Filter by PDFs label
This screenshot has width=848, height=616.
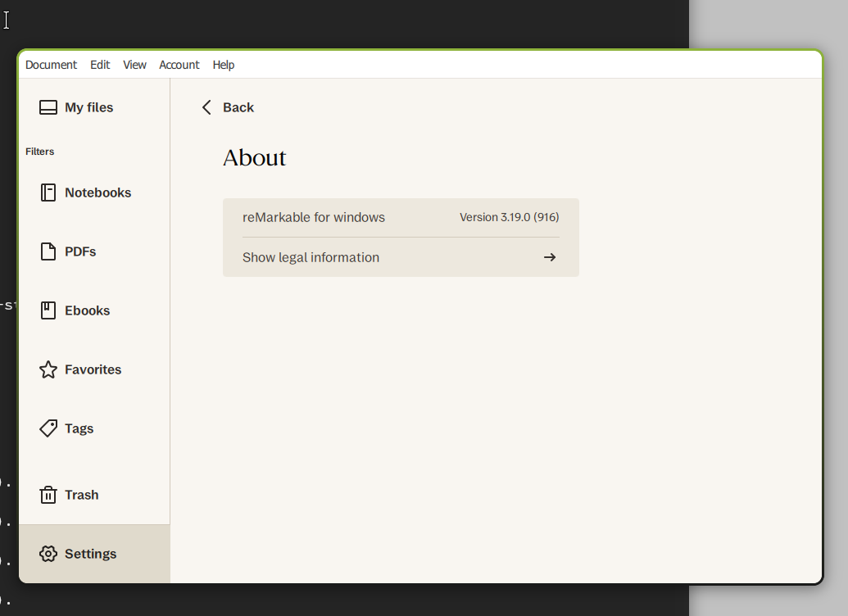tap(80, 251)
